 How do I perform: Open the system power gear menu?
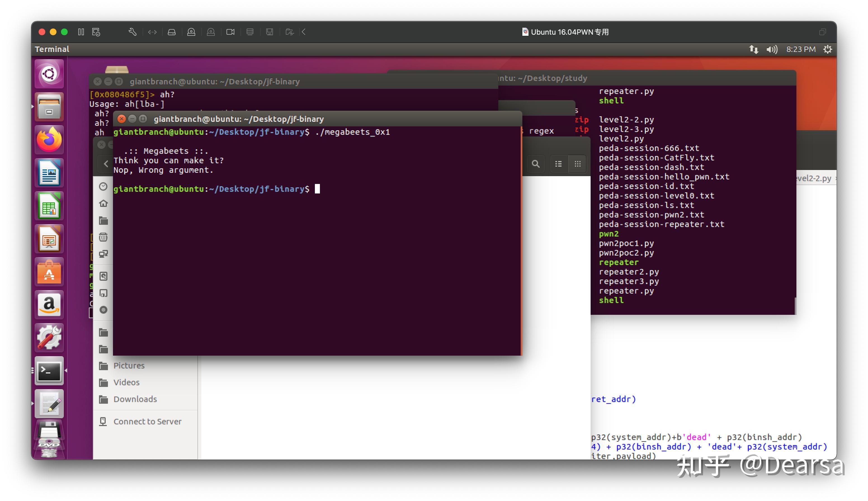tap(827, 49)
